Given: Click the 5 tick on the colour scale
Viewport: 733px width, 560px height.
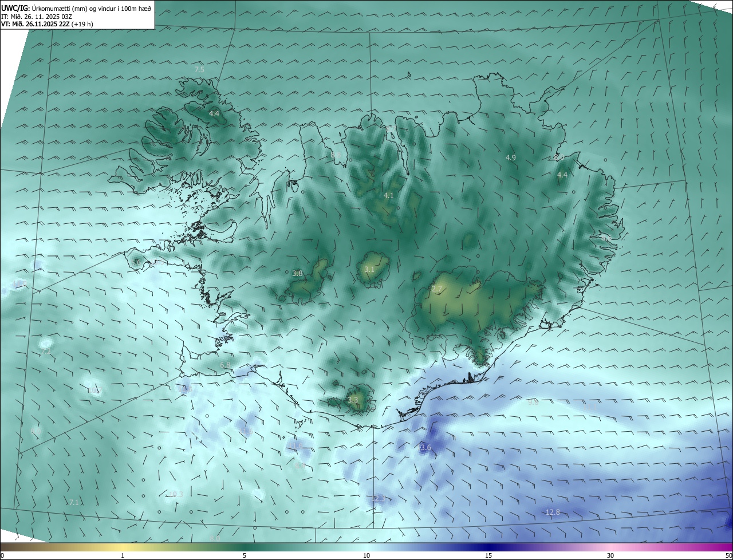Looking at the screenshot, I should [x=245, y=555].
